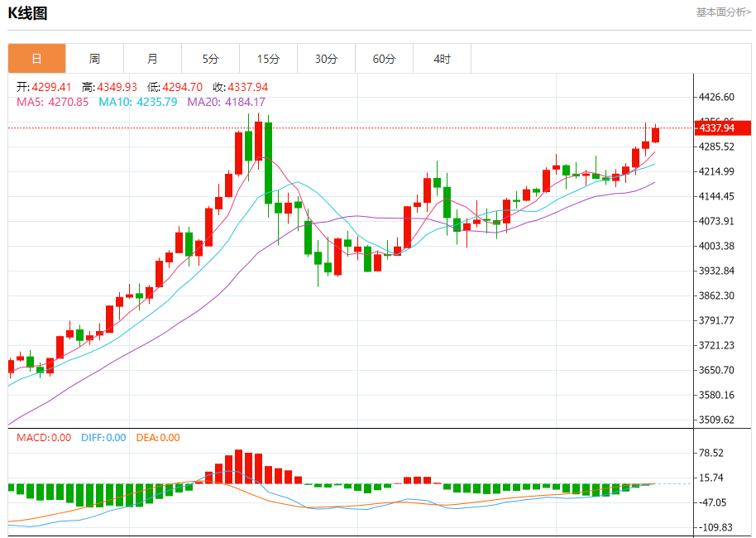Click the MA20 indicator value label
Screen dimensions: 756x538
226,102
